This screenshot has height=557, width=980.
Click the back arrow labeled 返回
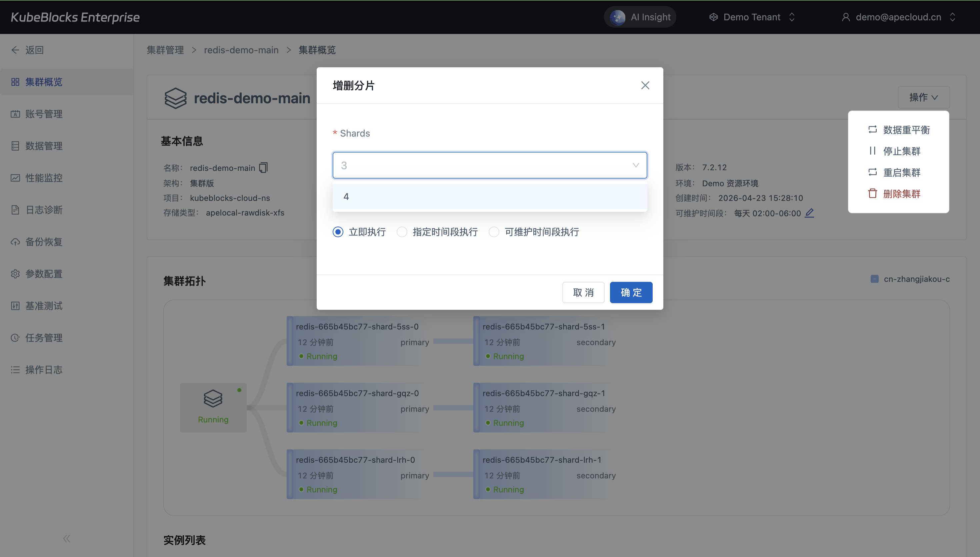click(x=15, y=50)
